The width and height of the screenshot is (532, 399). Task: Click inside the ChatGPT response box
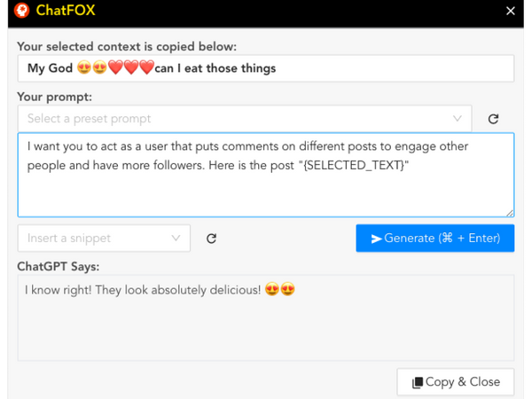[266, 317]
